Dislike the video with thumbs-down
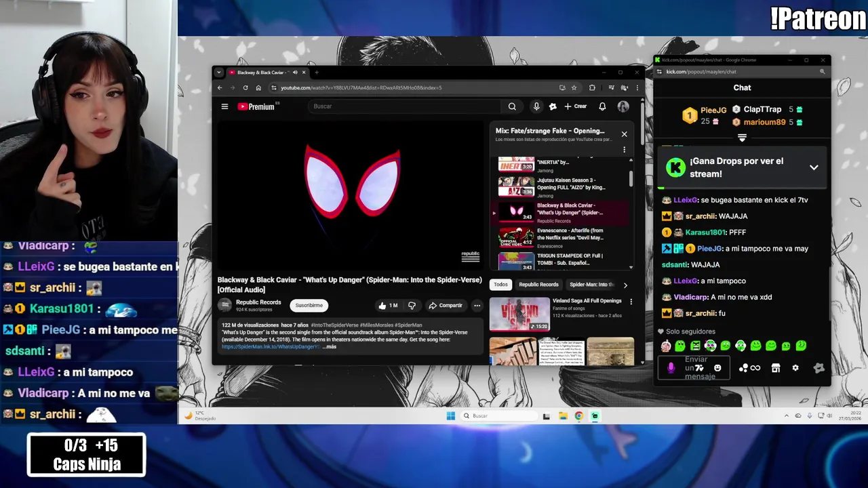Screen dimensions: 868x488 [412, 306]
